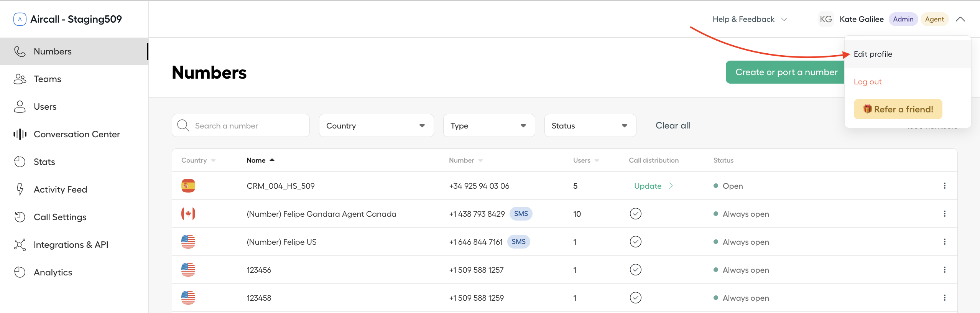
Task: Sort by Users column header
Action: [586, 160]
